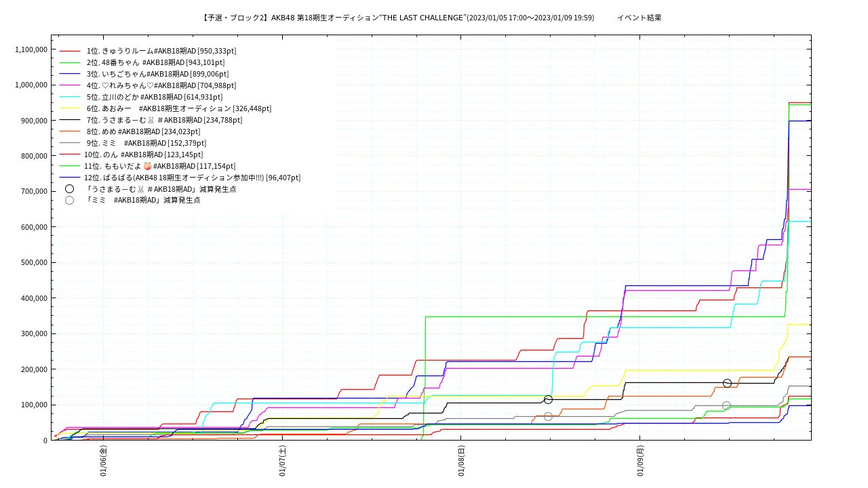Click magenta line swatch for 4位 legend
The height and width of the screenshot is (488, 868).
70,85
